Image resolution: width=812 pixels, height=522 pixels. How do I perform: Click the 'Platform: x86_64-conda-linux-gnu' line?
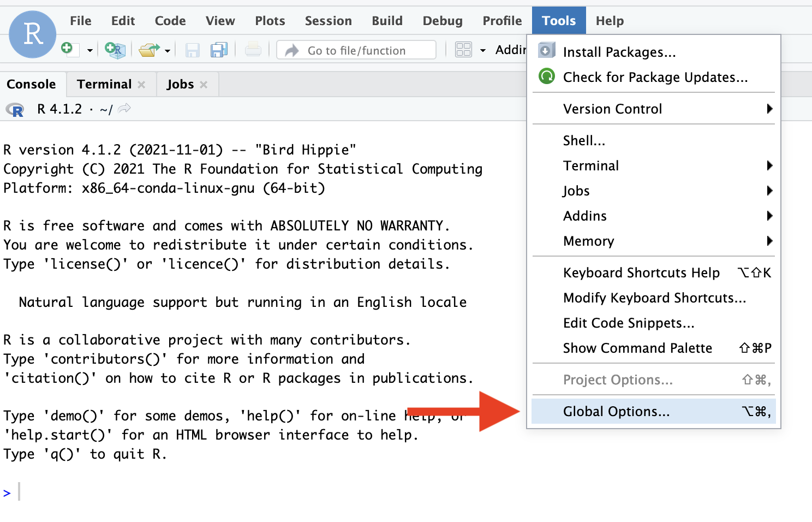[164, 188]
